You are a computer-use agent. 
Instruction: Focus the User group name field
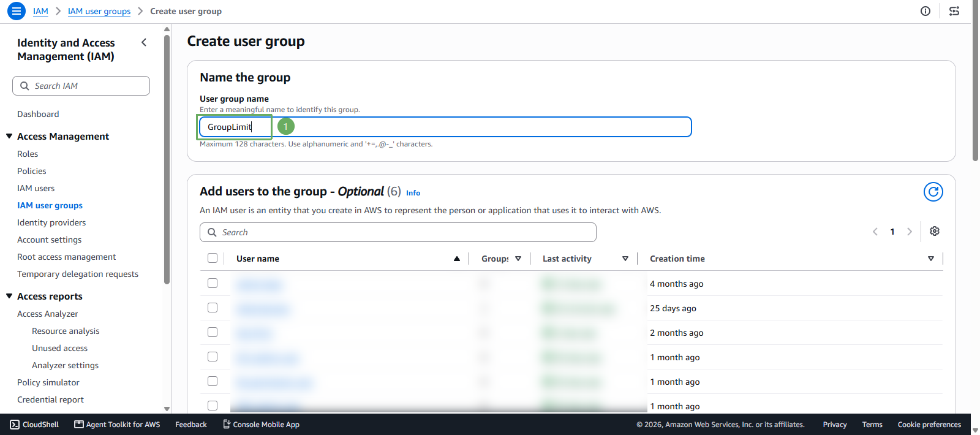click(445, 127)
